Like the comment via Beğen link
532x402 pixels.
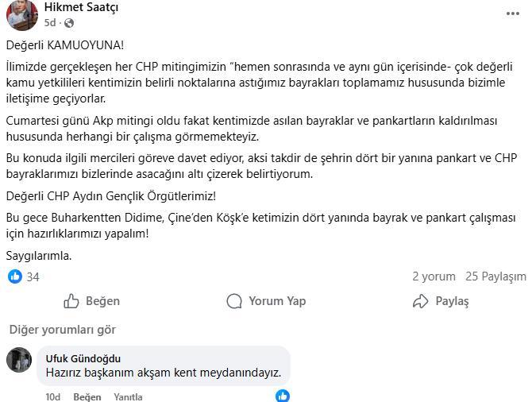(x=87, y=396)
